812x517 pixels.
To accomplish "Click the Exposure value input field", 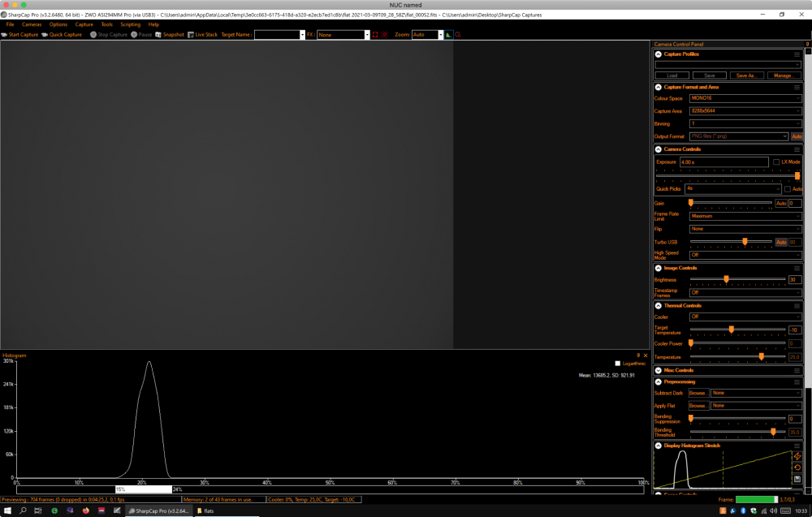I will pos(724,162).
